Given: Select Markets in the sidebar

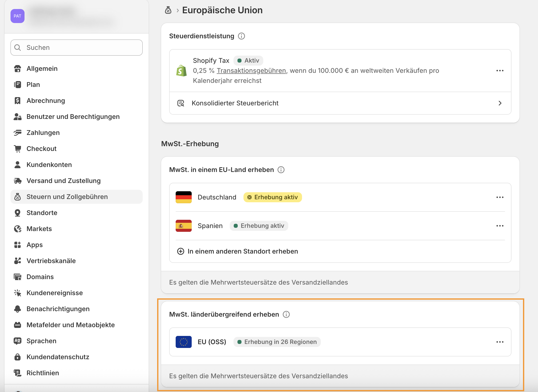Looking at the screenshot, I should [x=39, y=229].
